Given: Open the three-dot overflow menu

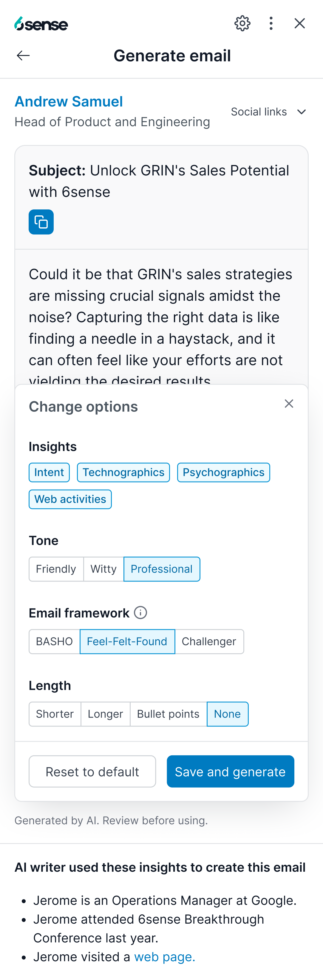Looking at the screenshot, I should tap(271, 23).
